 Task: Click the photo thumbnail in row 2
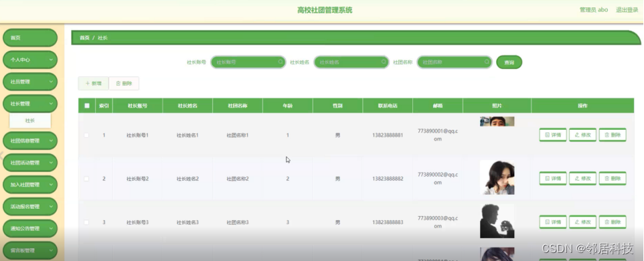pyautogui.click(x=497, y=177)
